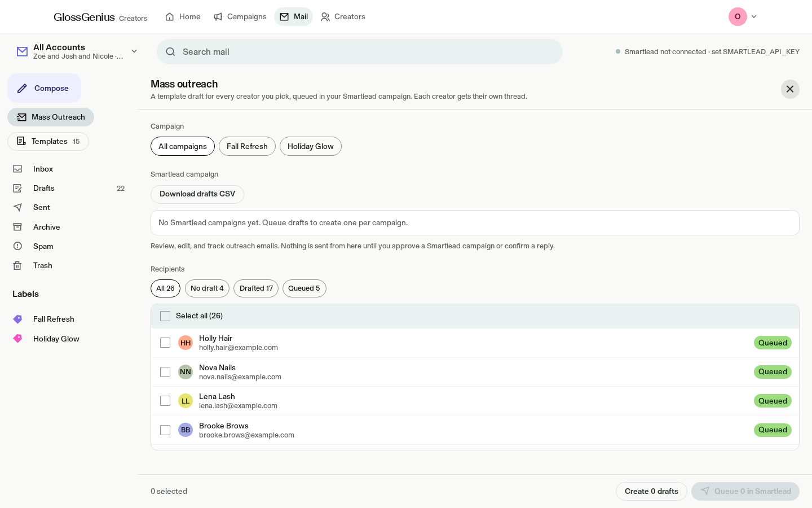Check the Lena Lash recipient checkbox
The height and width of the screenshot is (508, 812).
(x=165, y=401)
